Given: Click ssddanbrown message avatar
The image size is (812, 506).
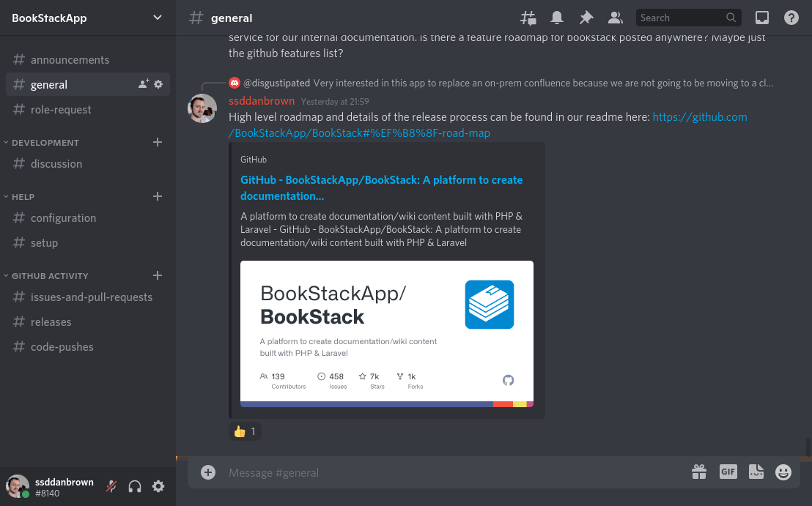Looking at the screenshot, I should click(202, 108).
